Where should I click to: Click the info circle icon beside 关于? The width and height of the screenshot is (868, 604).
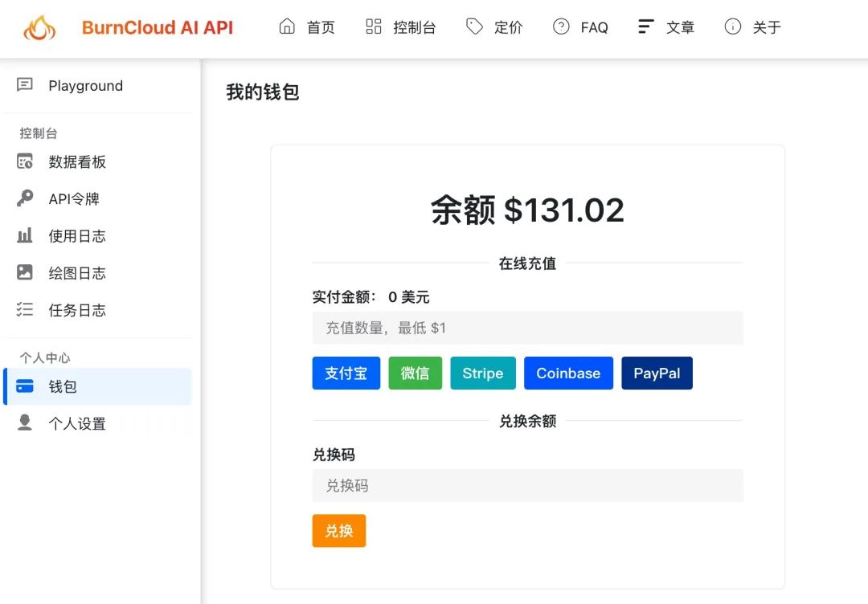732,26
